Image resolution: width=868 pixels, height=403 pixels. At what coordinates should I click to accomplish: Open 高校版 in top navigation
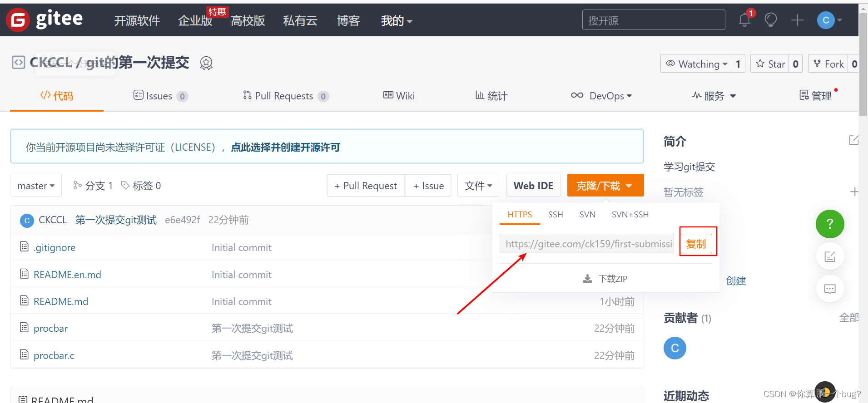click(x=248, y=20)
